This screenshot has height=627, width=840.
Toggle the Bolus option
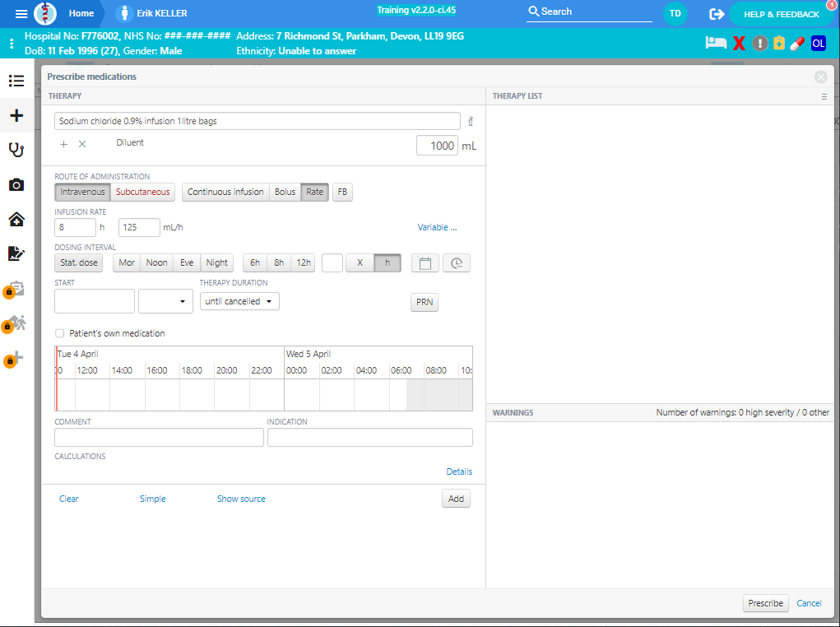click(x=285, y=192)
